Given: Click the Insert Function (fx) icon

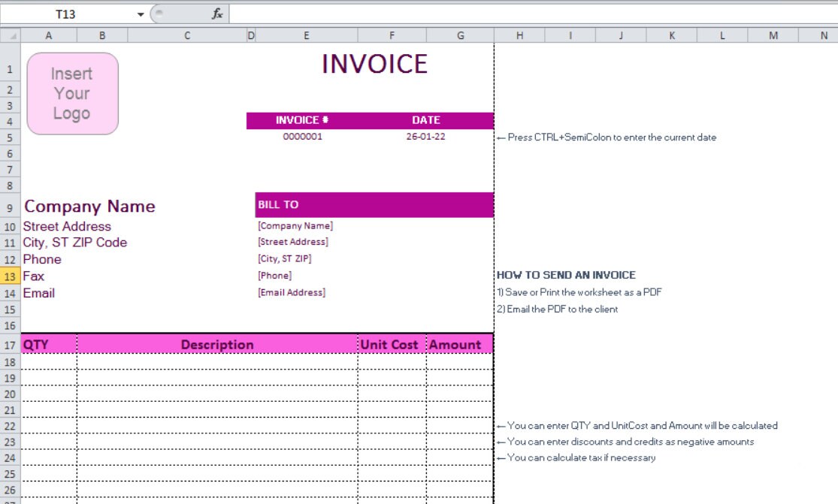Looking at the screenshot, I should coord(217,12).
